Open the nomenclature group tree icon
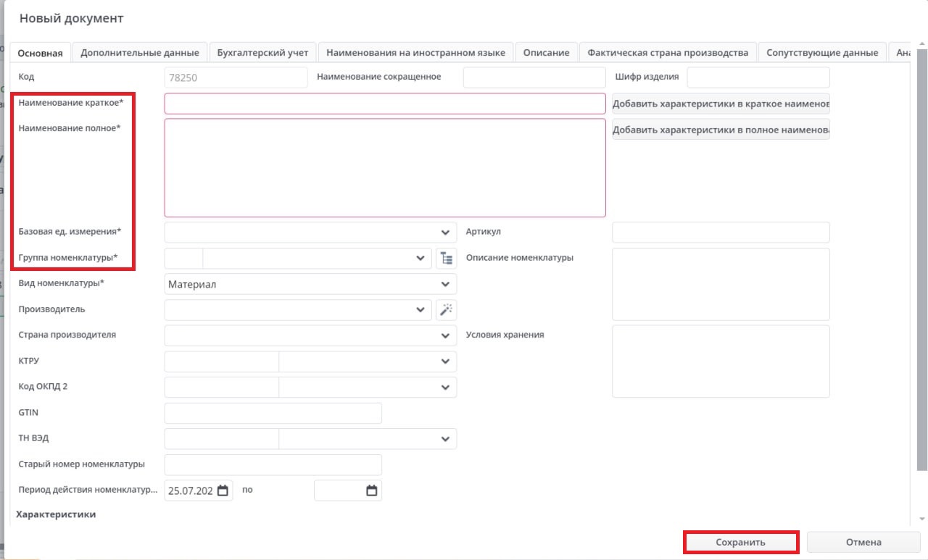 [446, 259]
